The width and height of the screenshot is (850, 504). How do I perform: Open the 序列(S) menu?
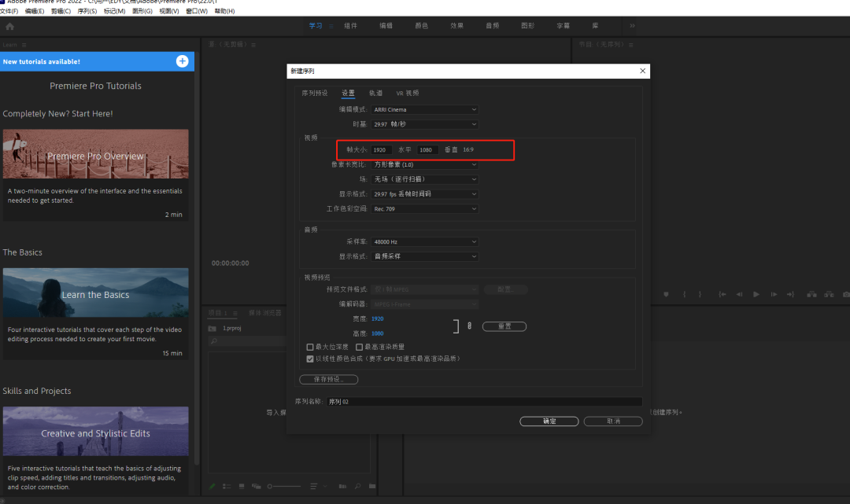coord(87,11)
